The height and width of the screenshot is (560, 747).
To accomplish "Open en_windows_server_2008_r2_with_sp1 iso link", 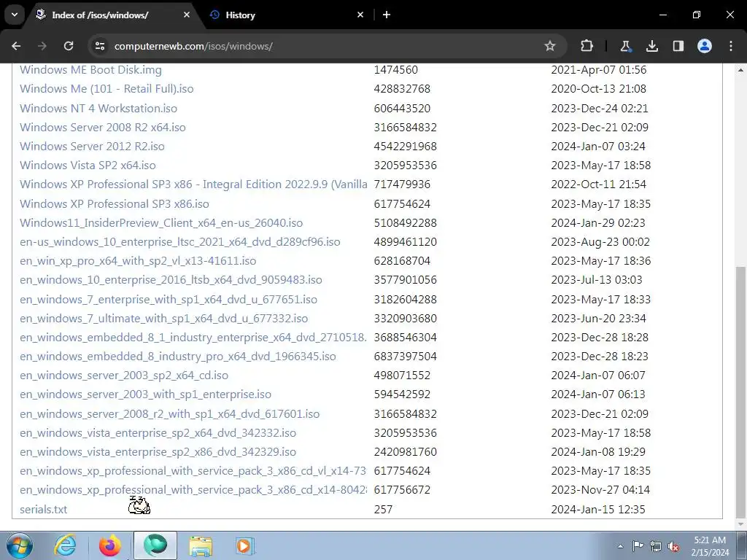I will point(169,415).
